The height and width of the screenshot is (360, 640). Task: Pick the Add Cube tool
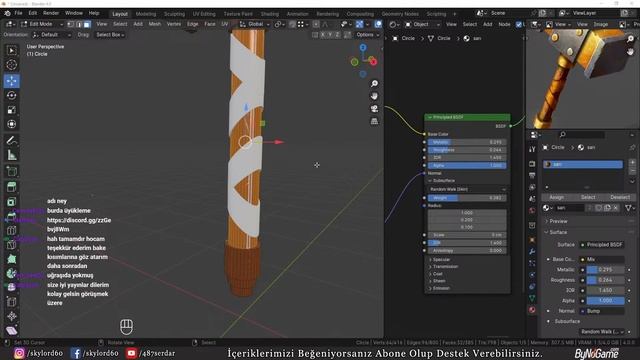click(11, 171)
